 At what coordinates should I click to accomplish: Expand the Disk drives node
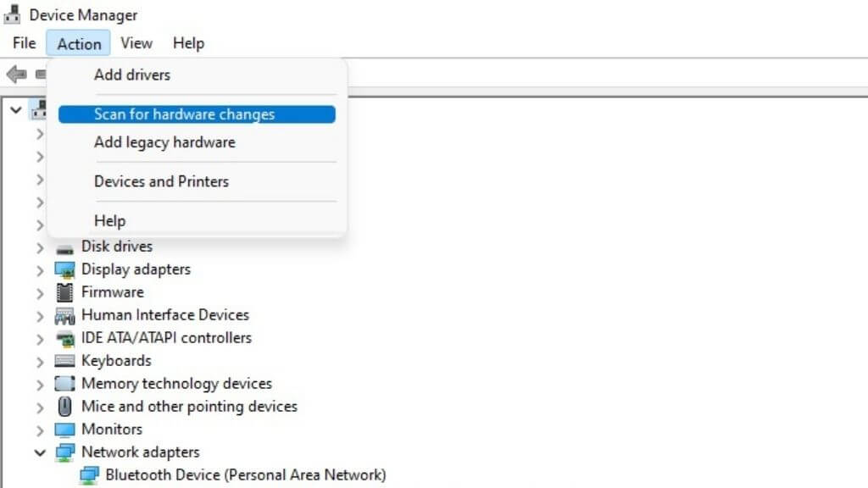[x=40, y=247]
